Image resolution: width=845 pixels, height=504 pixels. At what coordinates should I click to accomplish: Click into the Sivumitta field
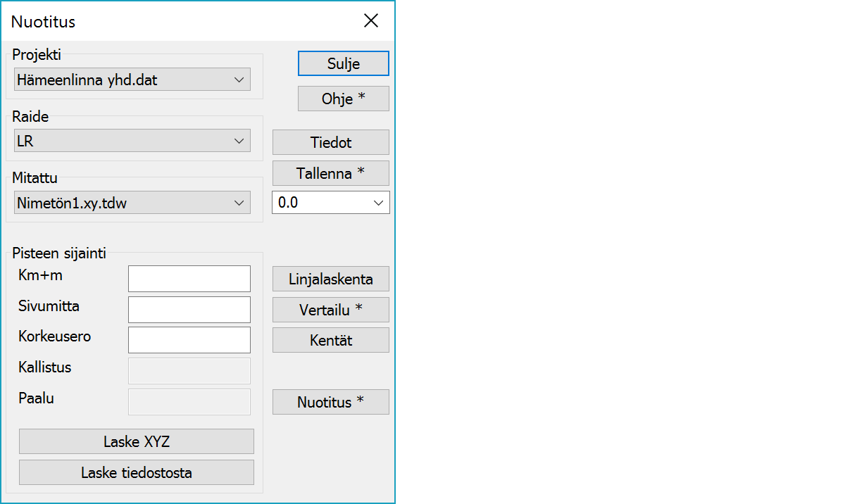click(189, 309)
